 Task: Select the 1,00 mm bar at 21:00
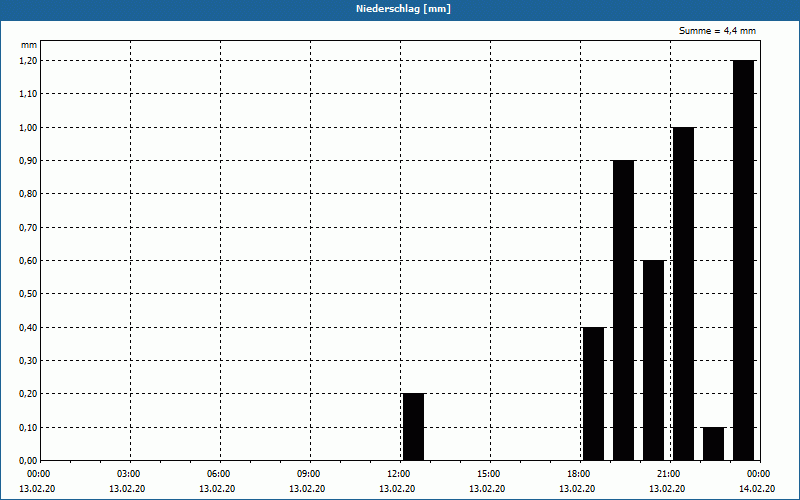(x=684, y=294)
